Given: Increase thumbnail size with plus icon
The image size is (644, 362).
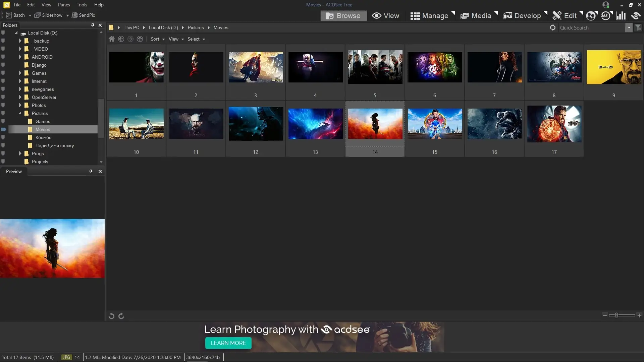Looking at the screenshot, I should pyautogui.click(x=639, y=315).
